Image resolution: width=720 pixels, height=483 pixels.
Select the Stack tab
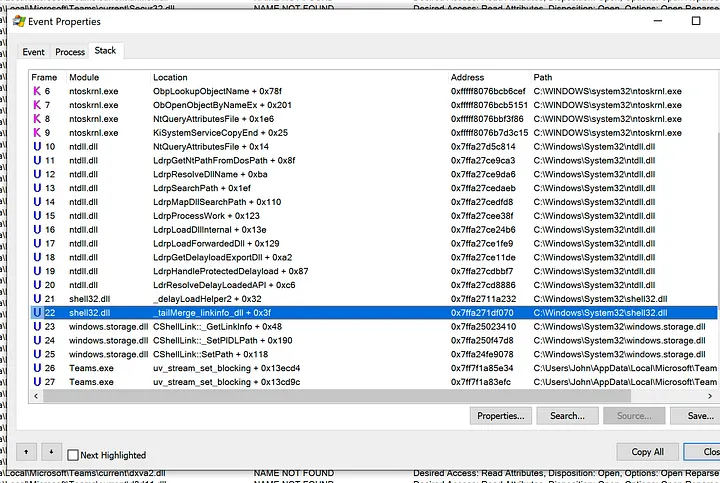click(105, 50)
